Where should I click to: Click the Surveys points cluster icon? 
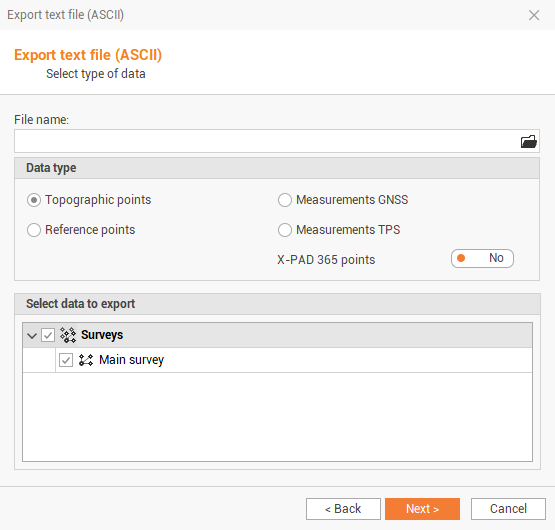click(x=68, y=335)
